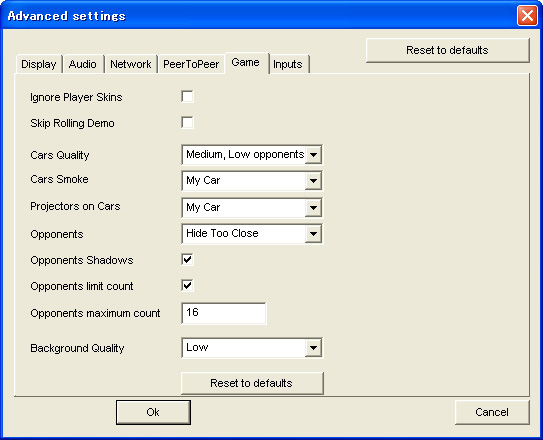Open the Network tab
Image resolution: width=543 pixels, height=440 pixels.
coord(131,64)
